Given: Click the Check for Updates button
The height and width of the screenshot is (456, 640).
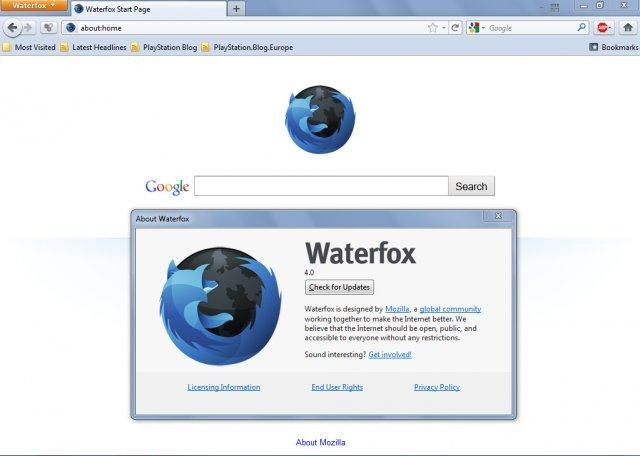Looking at the screenshot, I should point(339,287).
